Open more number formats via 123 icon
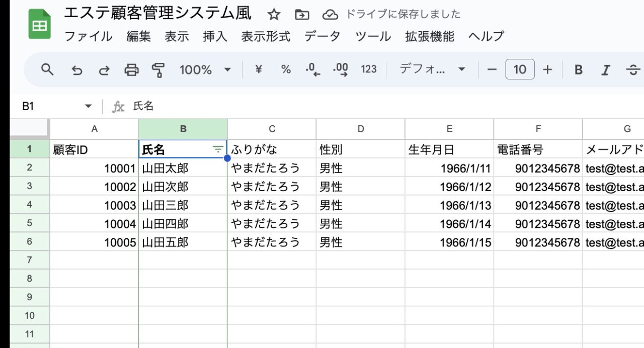Viewport: 644px width, 348px height. tap(369, 69)
